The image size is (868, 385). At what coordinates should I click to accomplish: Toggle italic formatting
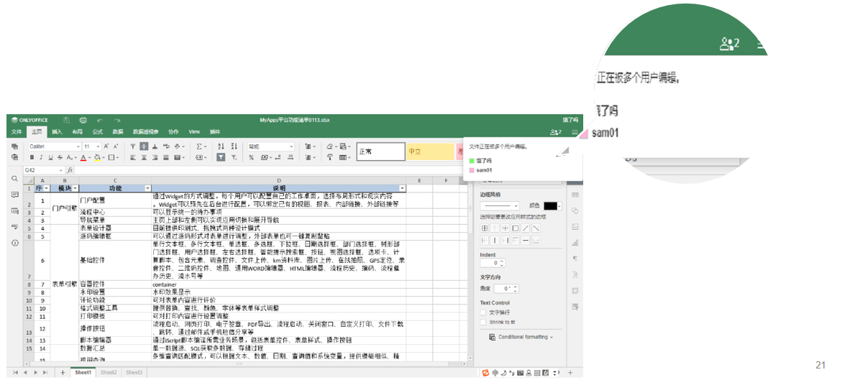click(41, 157)
